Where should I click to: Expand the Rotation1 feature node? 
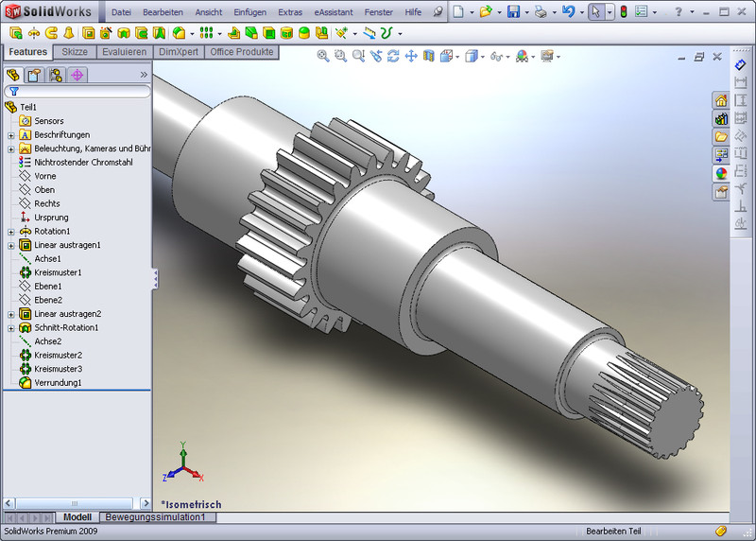click(x=10, y=232)
